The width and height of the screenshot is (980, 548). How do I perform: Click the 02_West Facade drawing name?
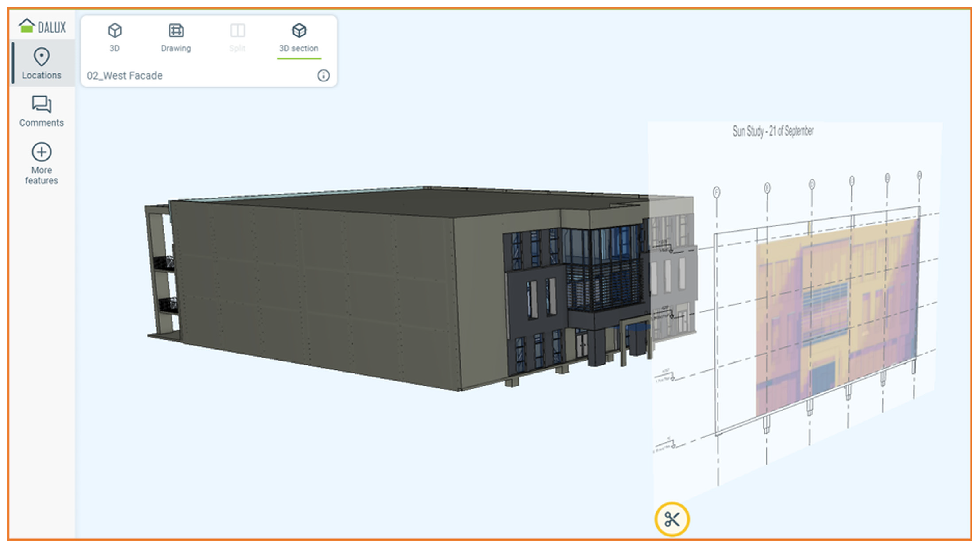point(124,76)
